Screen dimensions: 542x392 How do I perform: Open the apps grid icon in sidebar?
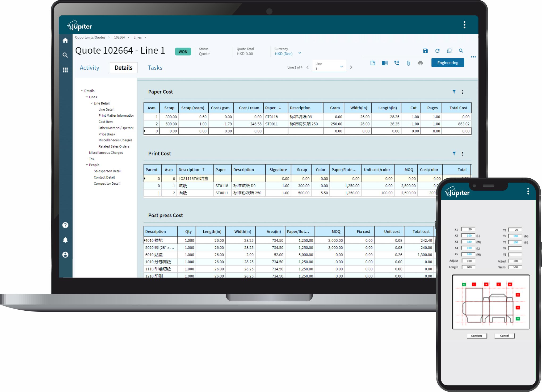tap(65, 70)
